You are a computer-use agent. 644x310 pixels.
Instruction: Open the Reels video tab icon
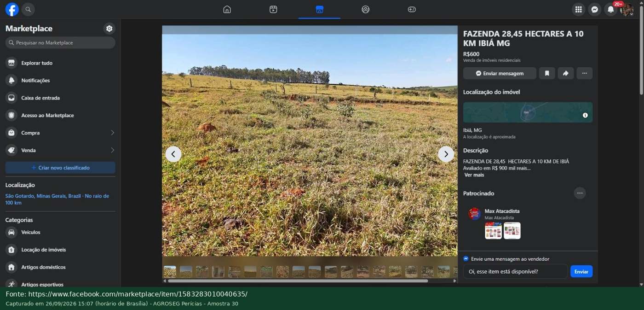click(273, 9)
